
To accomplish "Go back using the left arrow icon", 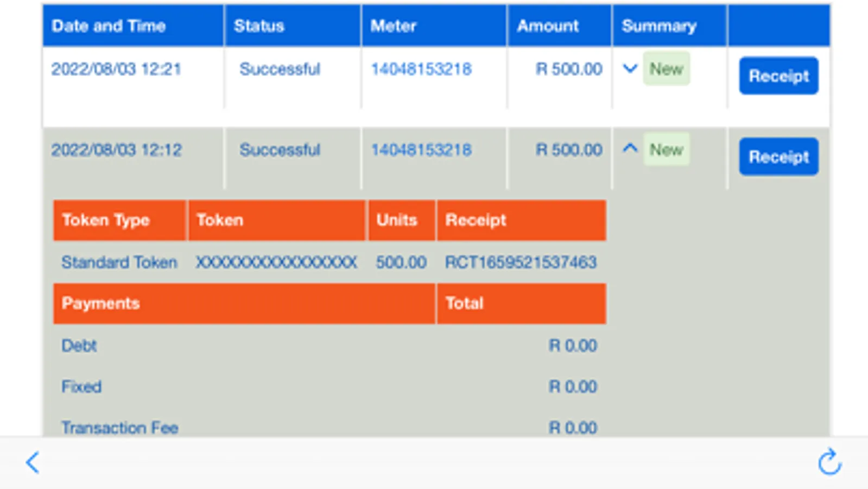I will (x=33, y=463).
